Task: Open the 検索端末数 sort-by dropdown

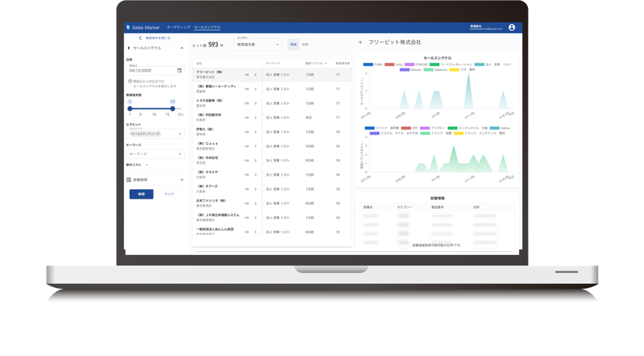Action: click(258, 44)
